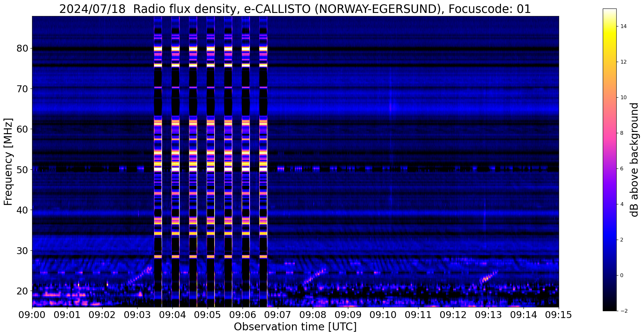Click the 09:15 time tick label
The height and width of the screenshot is (336, 644).
pyautogui.click(x=559, y=315)
